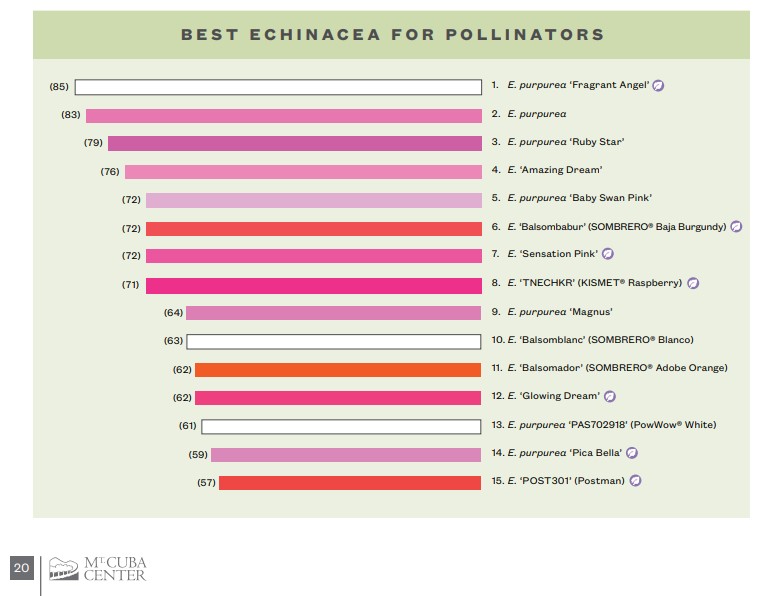Screen dimensions: 784x596
Task: Click the 'Best Echinacea for Pollinators' heading
Action: point(392,34)
